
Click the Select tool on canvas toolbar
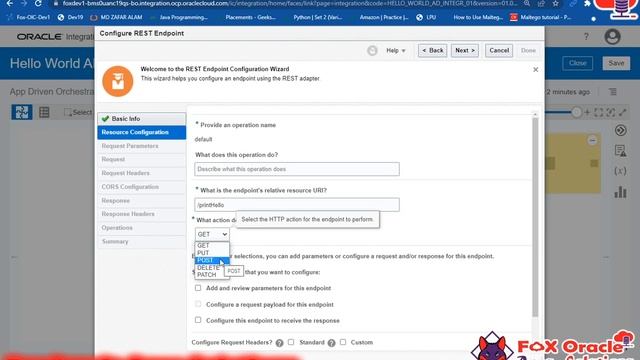click(78, 112)
